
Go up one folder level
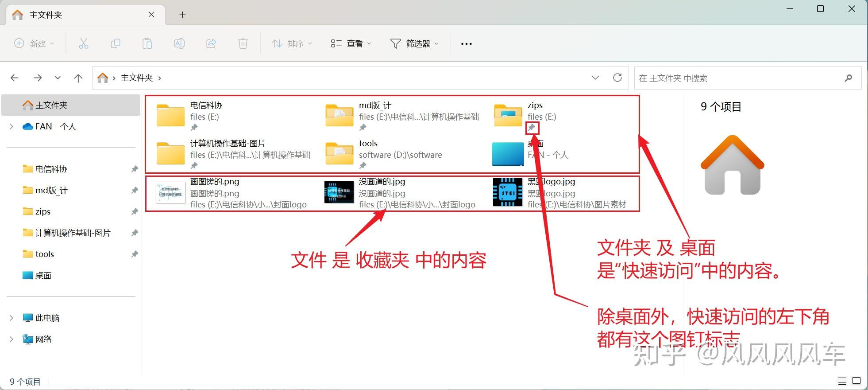[78, 78]
